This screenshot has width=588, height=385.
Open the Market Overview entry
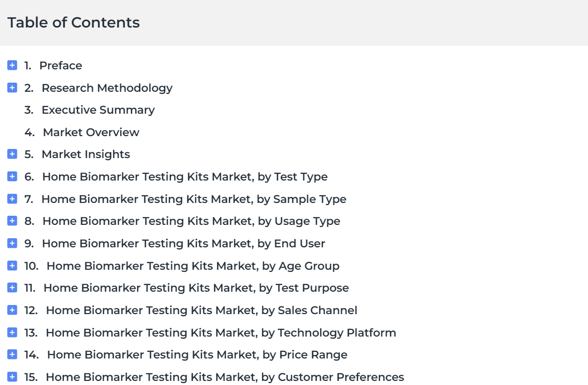click(91, 133)
